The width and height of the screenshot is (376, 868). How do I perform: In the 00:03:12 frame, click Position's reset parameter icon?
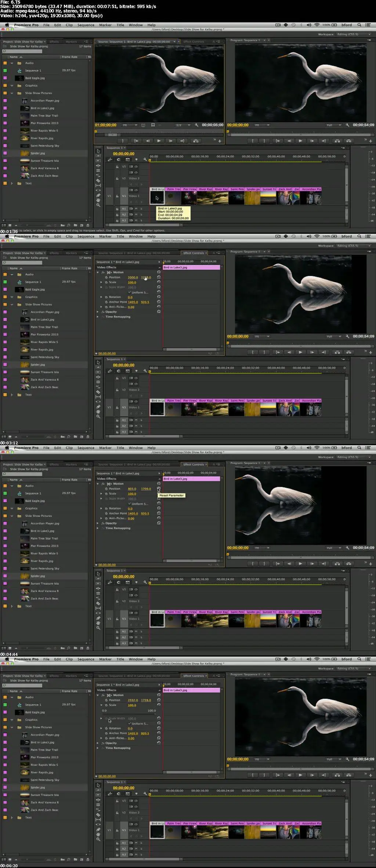point(159,277)
